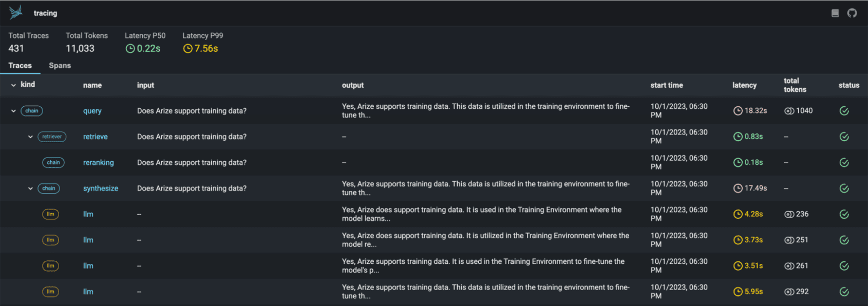Open the llm span with 292 tokens
Viewport: 868px width, 306px height.
tap(88, 292)
